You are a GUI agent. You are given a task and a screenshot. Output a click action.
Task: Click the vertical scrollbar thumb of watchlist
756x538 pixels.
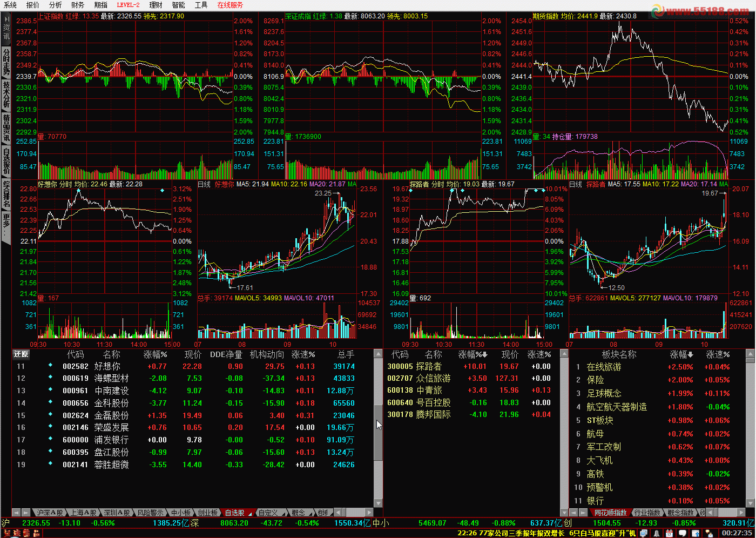(379, 433)
